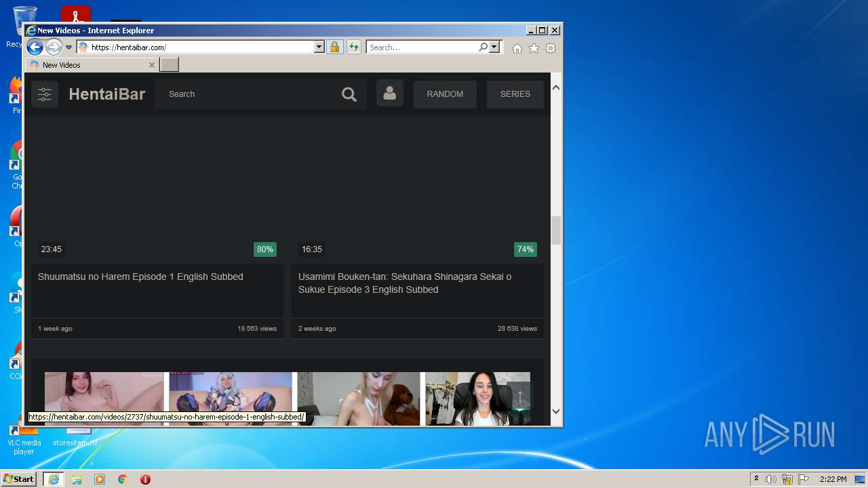Click the vertical scrollbar thumb
Image resolution: width=868 pixels, height=488 pixels.
pyautogui.click(x=556, y=230)
